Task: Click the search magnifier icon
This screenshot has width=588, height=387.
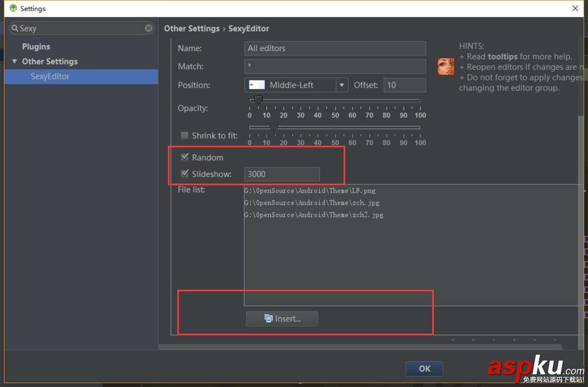Action: [x=14, y=28]
